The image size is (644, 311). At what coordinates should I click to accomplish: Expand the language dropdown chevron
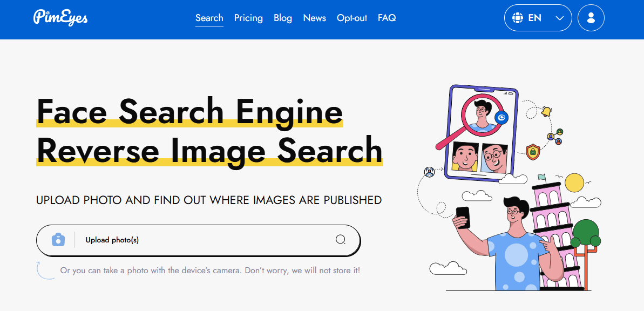pyautogui.click(x=559, y=18)
